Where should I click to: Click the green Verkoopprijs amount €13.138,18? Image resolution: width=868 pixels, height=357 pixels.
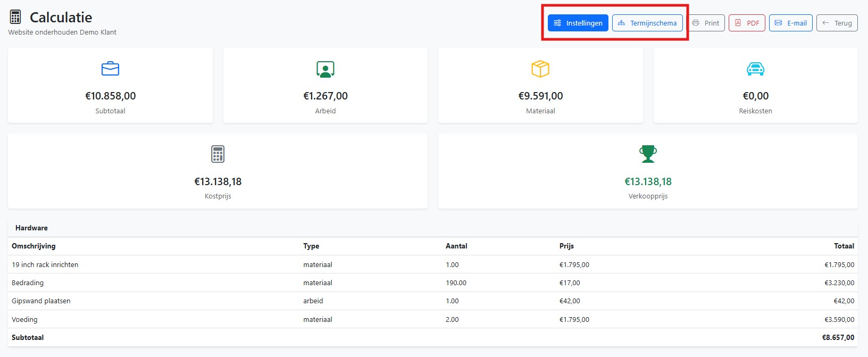tap(648, 181)
